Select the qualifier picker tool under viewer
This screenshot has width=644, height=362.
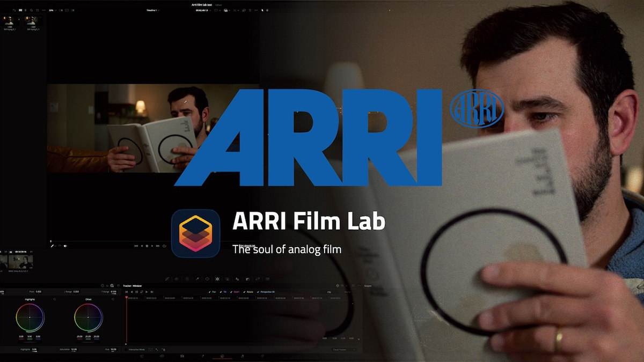coord(52,246)
